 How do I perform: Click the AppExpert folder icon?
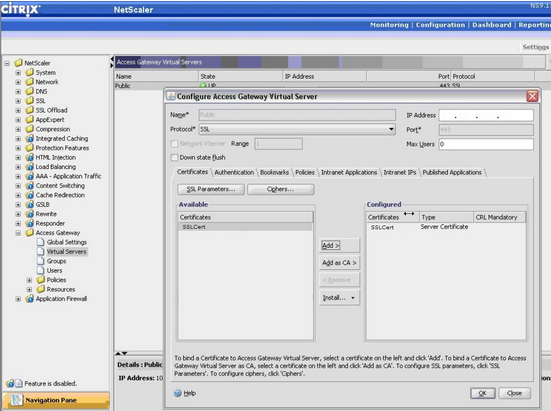[30, 120]
